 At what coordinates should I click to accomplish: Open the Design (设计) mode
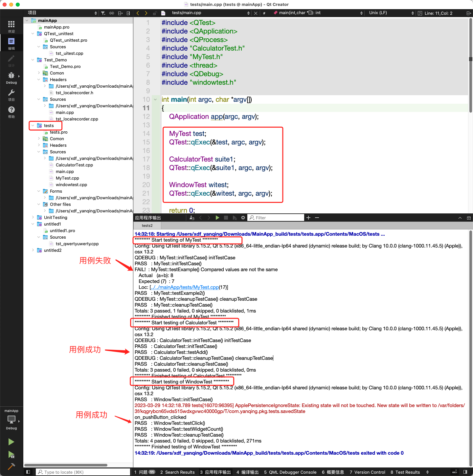pyautogui.click(x=11, y=61)
